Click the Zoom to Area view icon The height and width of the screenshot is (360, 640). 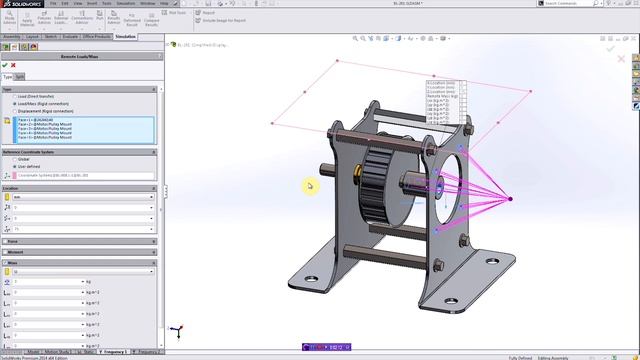363,38
